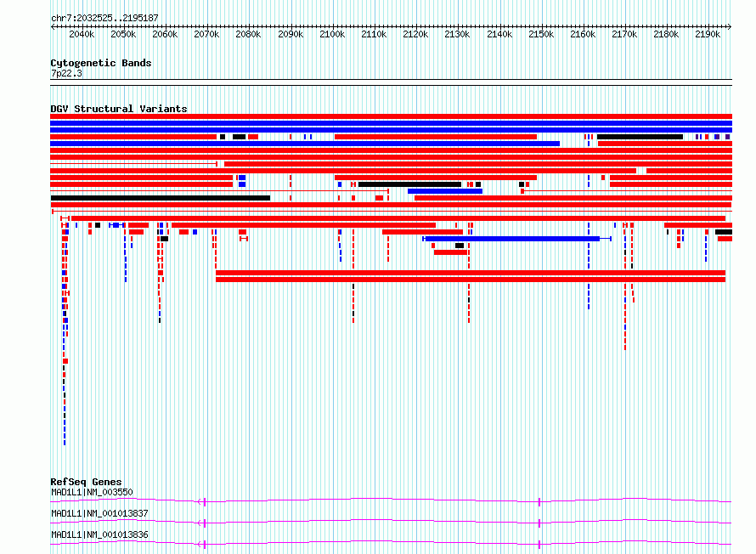Click the 2140k ruler position label
This screenshot has width=756, height=554.
[499, 34]
